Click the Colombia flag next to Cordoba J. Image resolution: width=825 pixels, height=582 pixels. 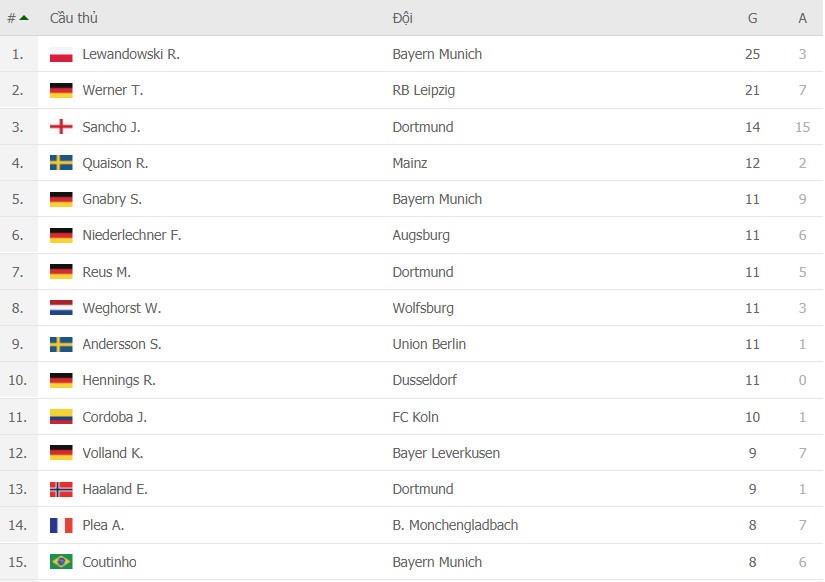[61, 417]
